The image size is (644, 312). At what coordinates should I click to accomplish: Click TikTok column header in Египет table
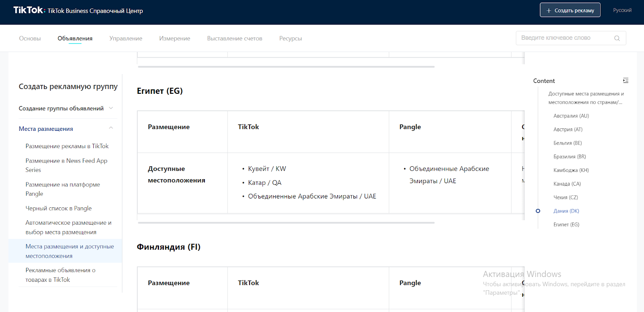pos(248,127)
